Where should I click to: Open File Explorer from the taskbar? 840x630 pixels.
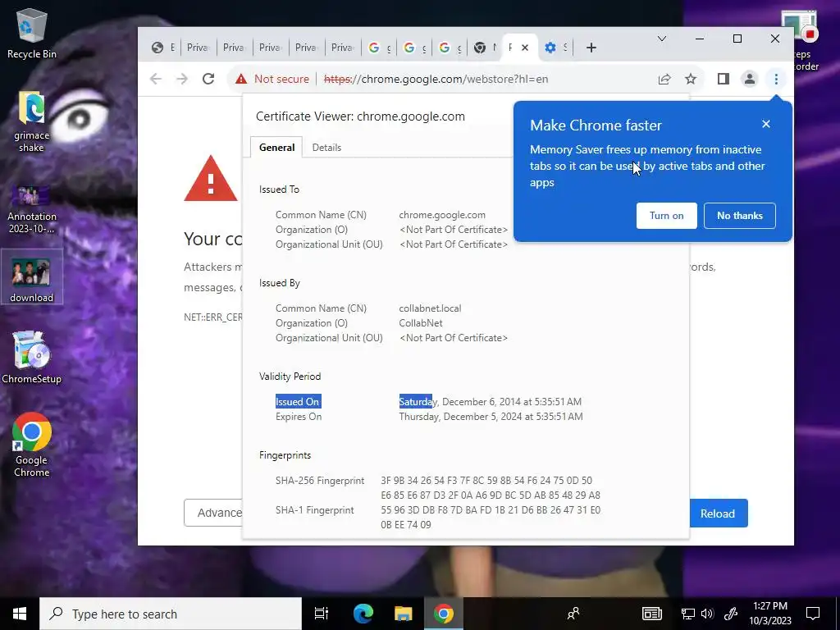pos(403,614)
